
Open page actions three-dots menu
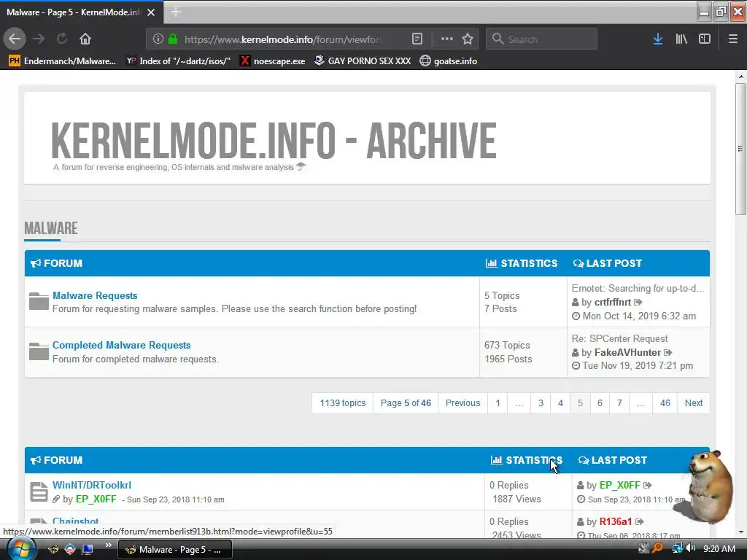tap(447, 39)
